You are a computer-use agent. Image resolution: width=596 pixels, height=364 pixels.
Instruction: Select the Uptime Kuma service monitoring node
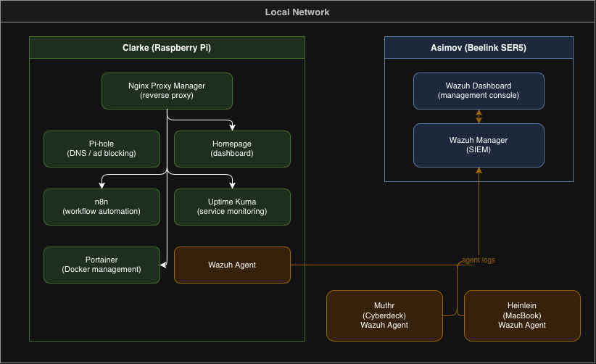tap(232, 207)
